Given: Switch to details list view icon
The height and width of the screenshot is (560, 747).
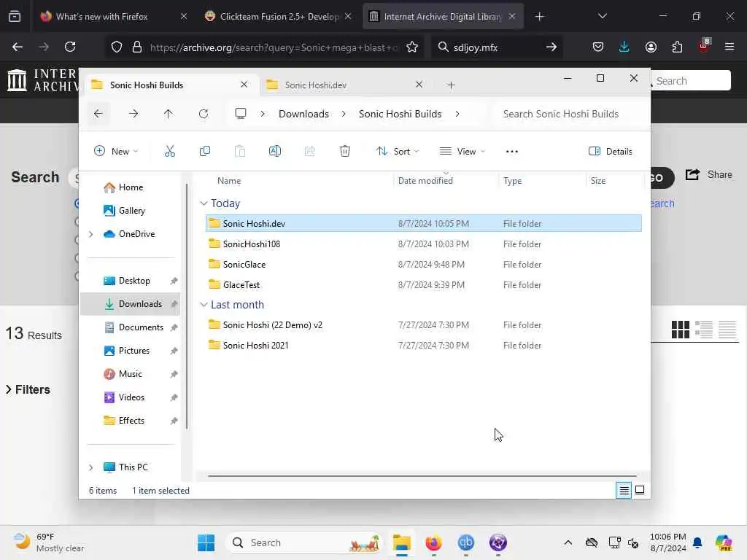Looking at the screenshot, I should pyautogui.click(x=624, y=491).
